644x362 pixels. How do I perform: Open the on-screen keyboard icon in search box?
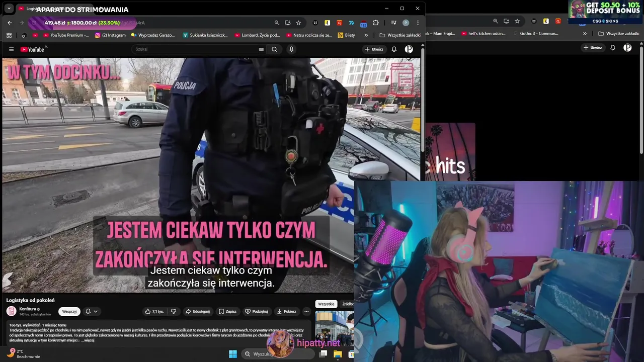coord(261,49)
